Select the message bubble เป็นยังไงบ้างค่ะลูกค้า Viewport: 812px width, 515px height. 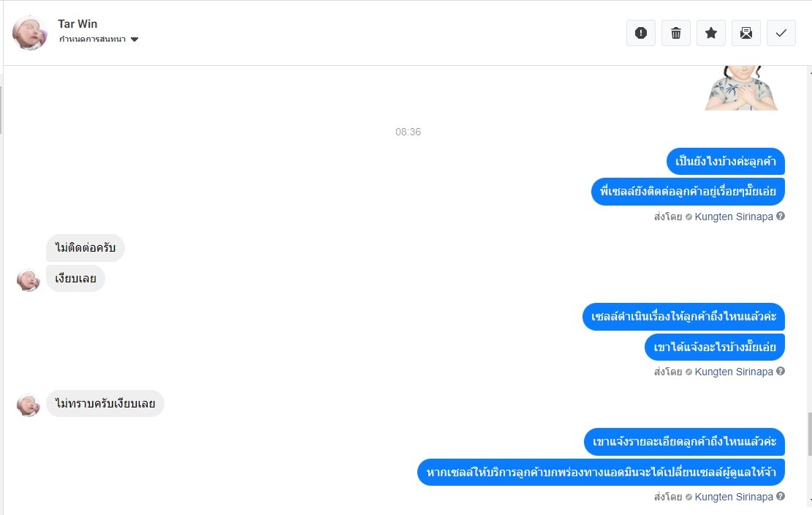[726, 161]
